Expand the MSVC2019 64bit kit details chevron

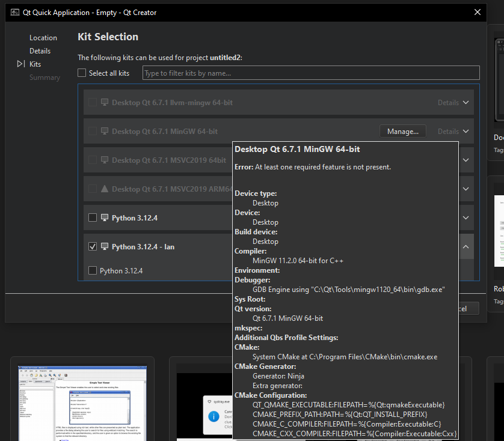[466, 160]
